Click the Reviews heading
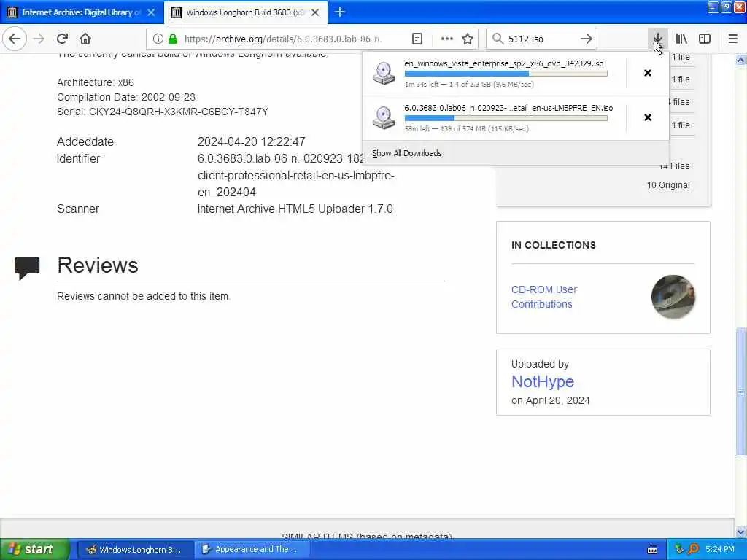The height and width of the screenshot is (560, 747). tap(98, 265)
